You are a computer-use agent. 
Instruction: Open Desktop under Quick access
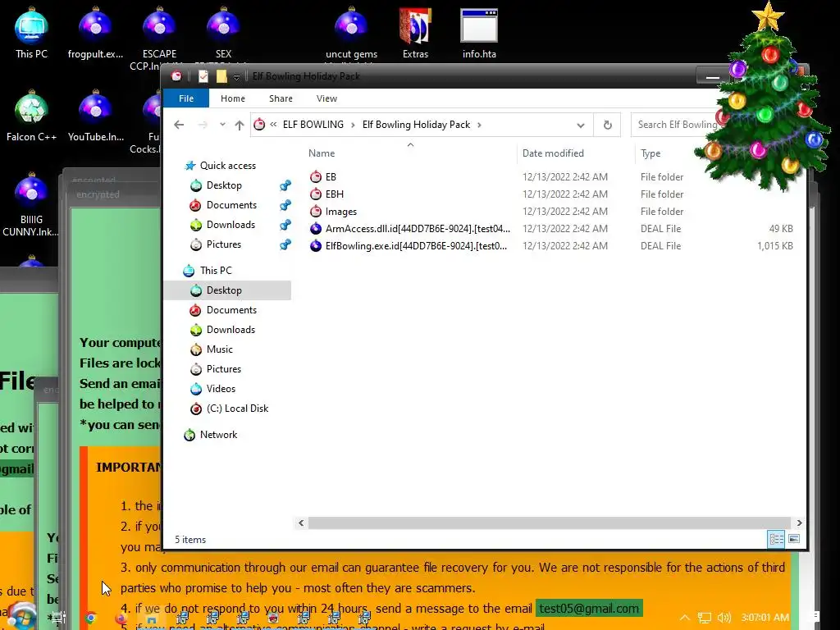click(223, 185)
